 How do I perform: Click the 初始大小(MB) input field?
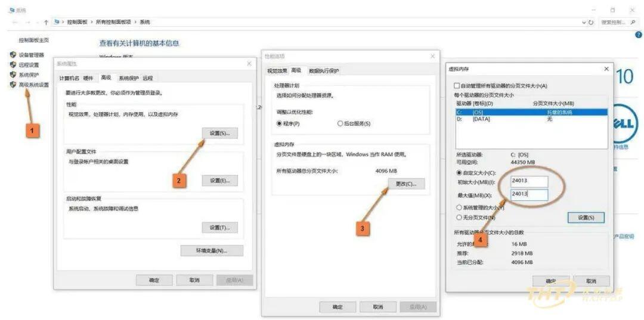click(x=529, y=181)
